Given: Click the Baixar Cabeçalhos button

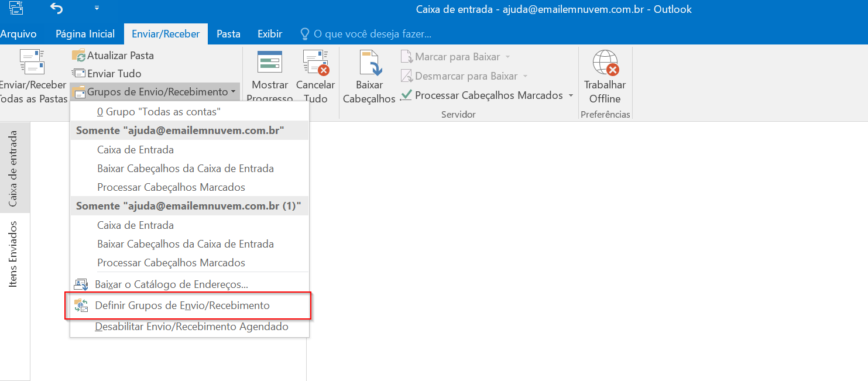Looking at the screenshot, I should pyautogui.click(x=369, y=77).
